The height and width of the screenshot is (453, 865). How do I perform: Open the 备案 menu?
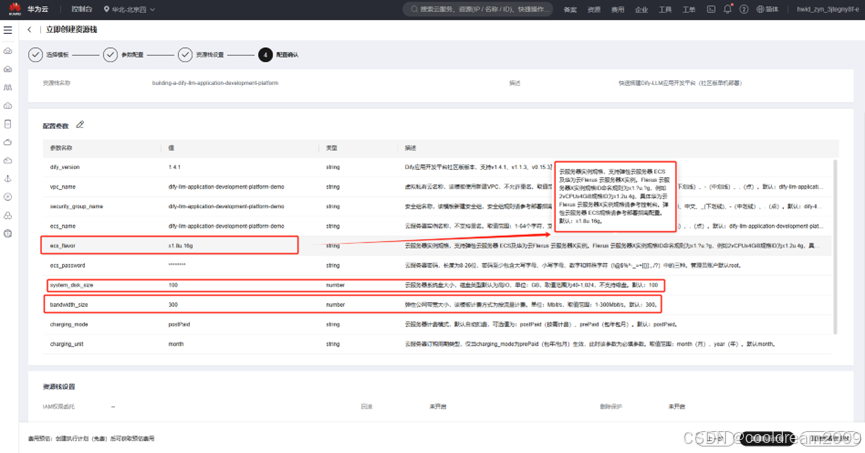pyautogui.click(x=570, y=9)
